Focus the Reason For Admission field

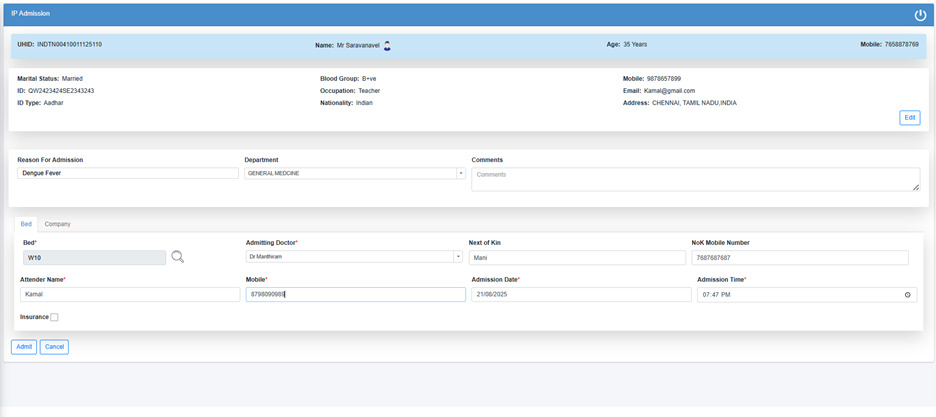[x=127, y=173]
